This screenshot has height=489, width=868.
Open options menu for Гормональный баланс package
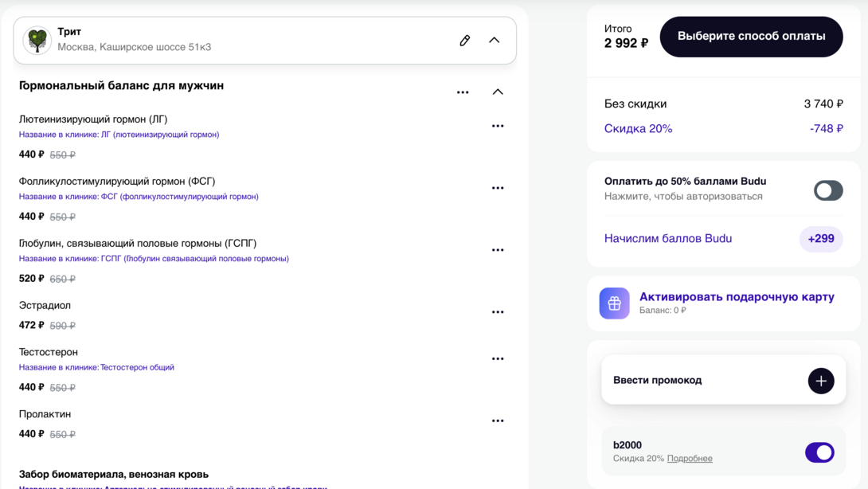tap(463, 92)
